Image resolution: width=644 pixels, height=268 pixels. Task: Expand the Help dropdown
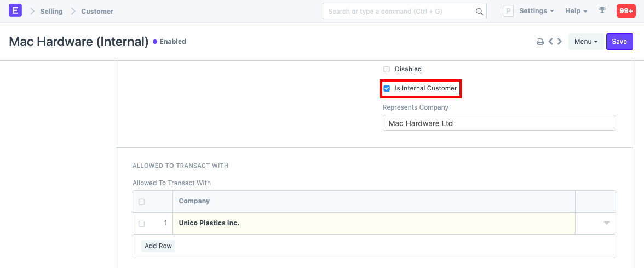pyautogui.click(x=576, y=11)
